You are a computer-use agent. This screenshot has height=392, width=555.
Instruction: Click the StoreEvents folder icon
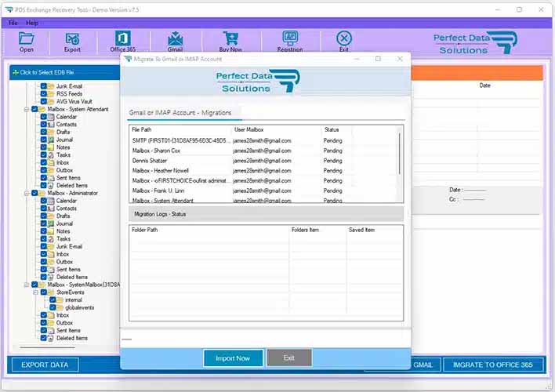point(51,292)
